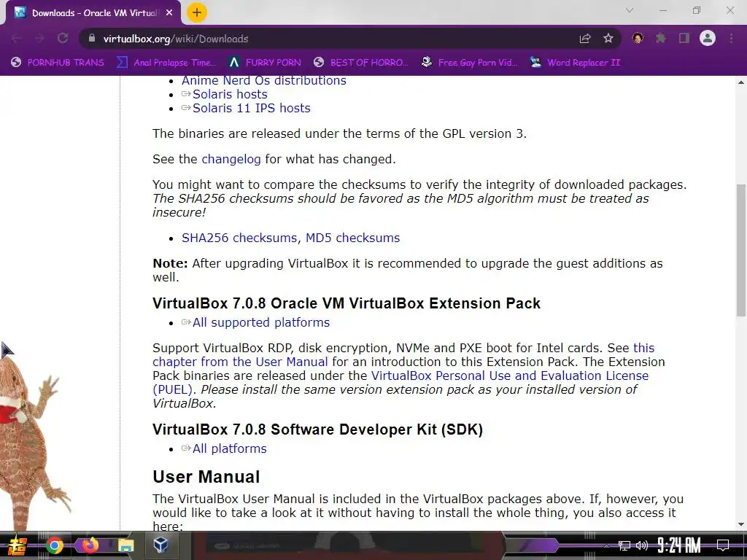Launch Firefox from the taskbar

pos(90,545)
